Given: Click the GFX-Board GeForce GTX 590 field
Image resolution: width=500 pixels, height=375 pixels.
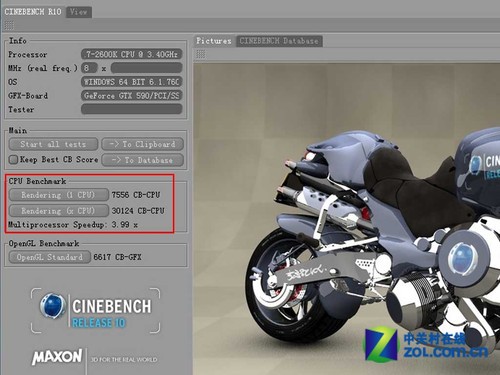Looking at the screenshot, I should coord(132,96).
